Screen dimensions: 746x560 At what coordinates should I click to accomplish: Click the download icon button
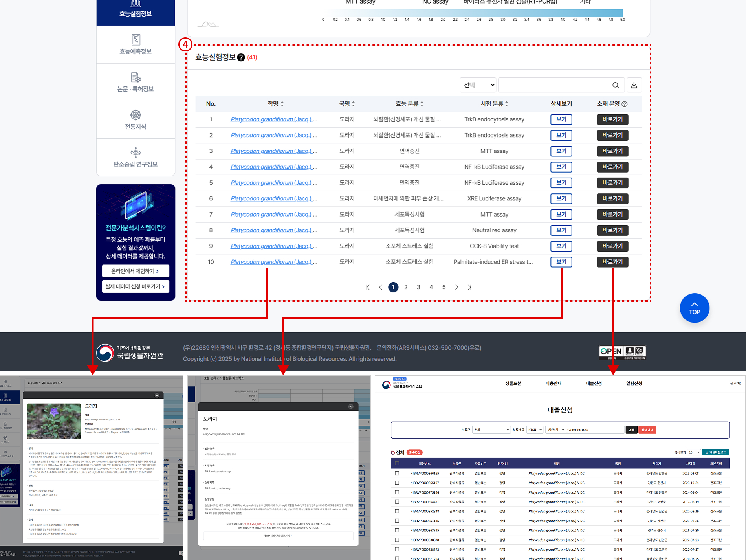coord(634,85)
